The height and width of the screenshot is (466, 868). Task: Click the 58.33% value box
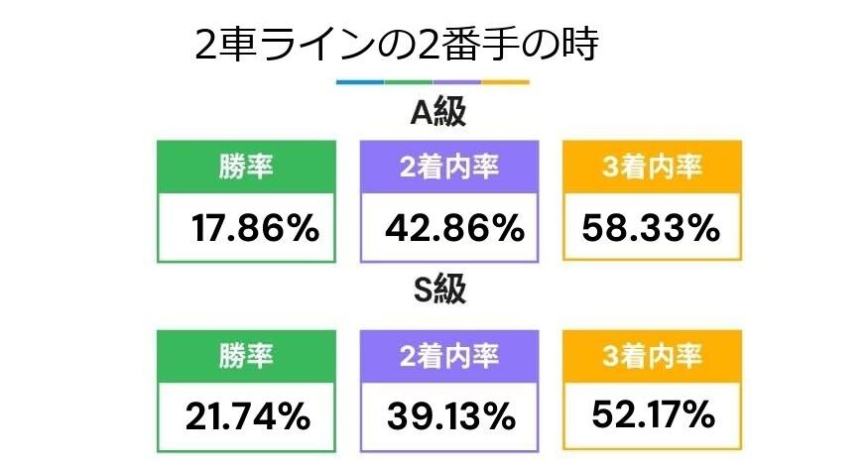pyautogui.click(x=652, y=227)
